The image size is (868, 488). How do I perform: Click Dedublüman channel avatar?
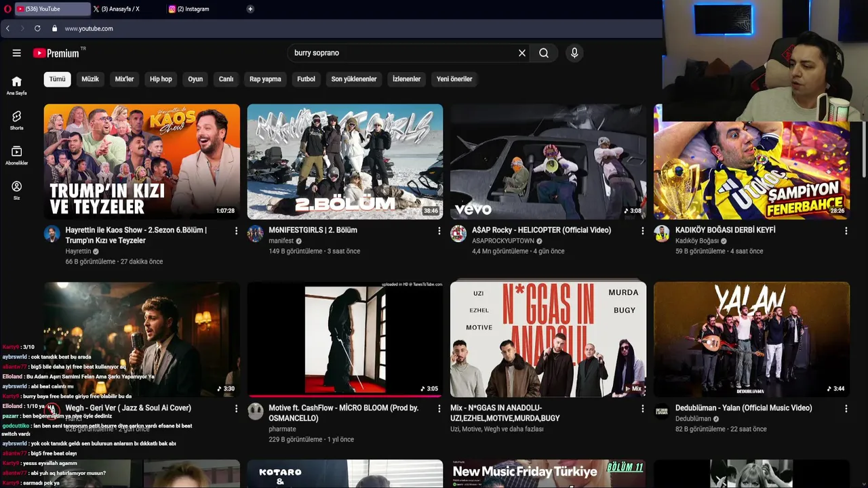[x=662, y=411]
